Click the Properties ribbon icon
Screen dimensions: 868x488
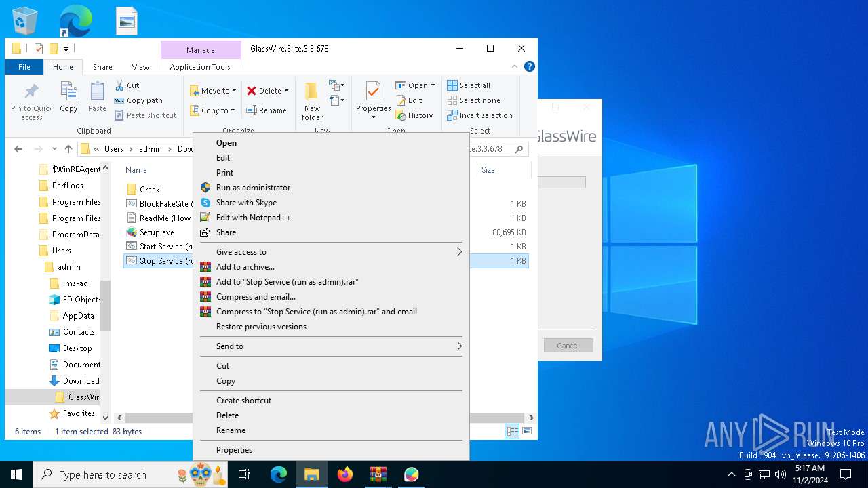(373, 91)
